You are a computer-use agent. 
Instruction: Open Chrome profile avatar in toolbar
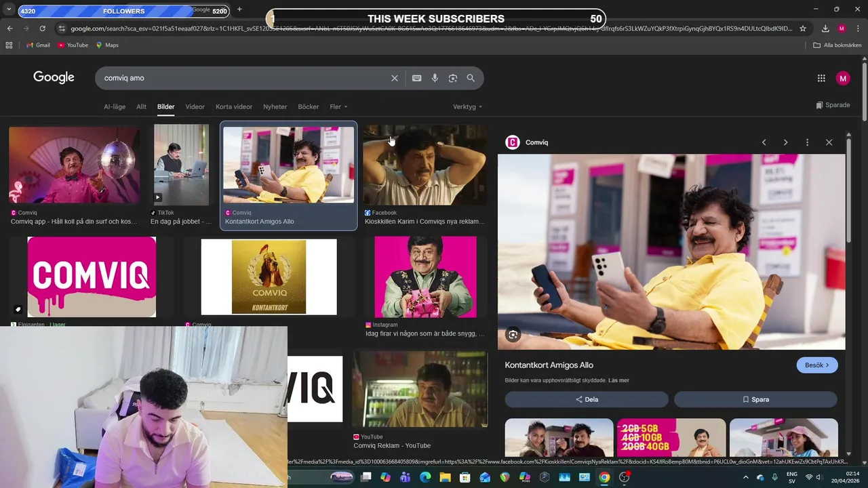pyautogui.click(x=842, y=28)
